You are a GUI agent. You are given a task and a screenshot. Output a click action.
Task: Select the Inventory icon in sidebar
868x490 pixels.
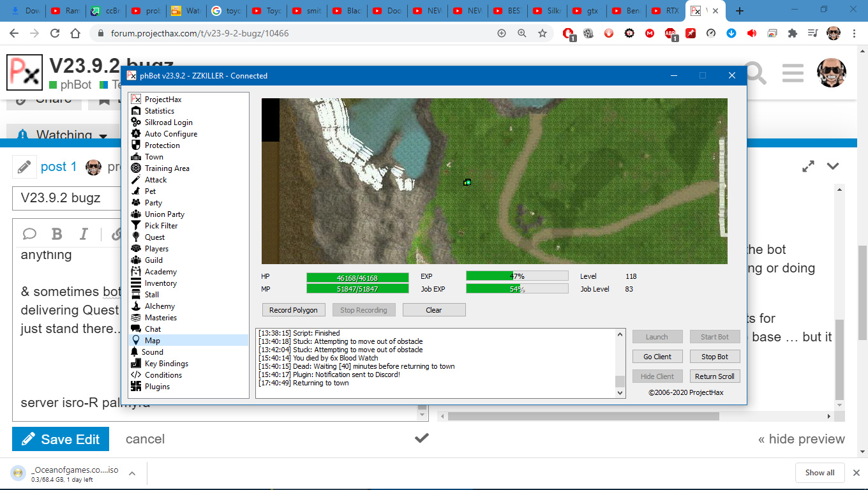point(135,283)
